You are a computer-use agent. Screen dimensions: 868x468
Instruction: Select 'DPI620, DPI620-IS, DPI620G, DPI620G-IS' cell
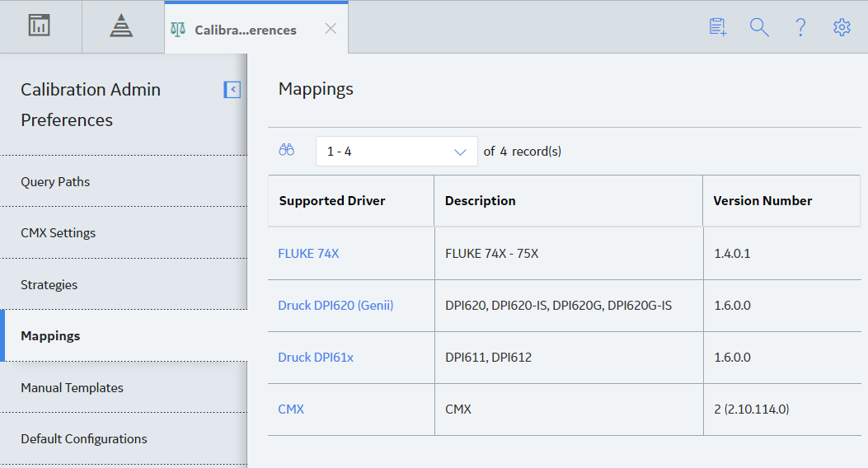coord(569,306)
